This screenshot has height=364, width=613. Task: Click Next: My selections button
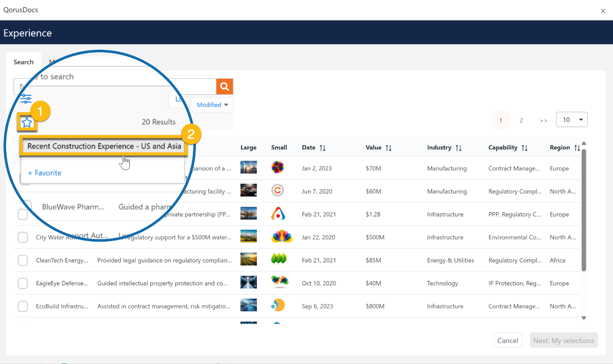coord(564,340)
